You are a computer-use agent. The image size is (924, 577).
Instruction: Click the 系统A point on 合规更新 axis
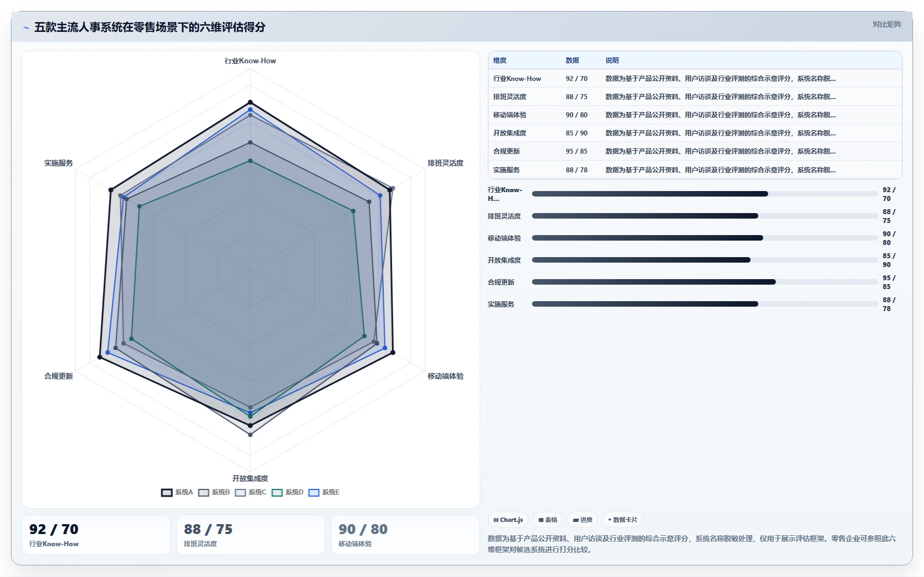coord(100,357)
